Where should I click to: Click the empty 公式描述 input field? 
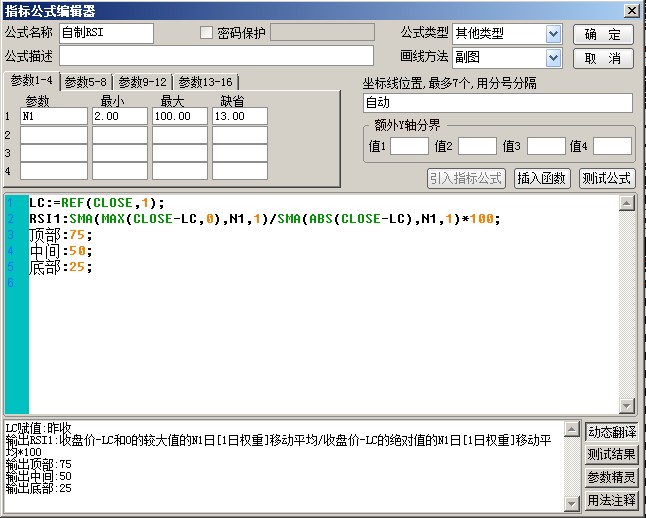coord(216,56)
